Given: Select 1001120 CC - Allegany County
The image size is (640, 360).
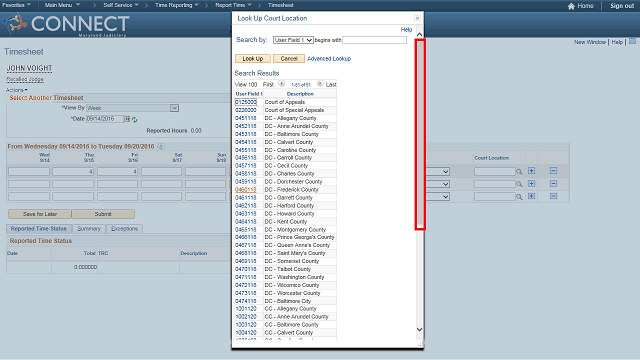Looking at the screenshot, I should [246, 309].
